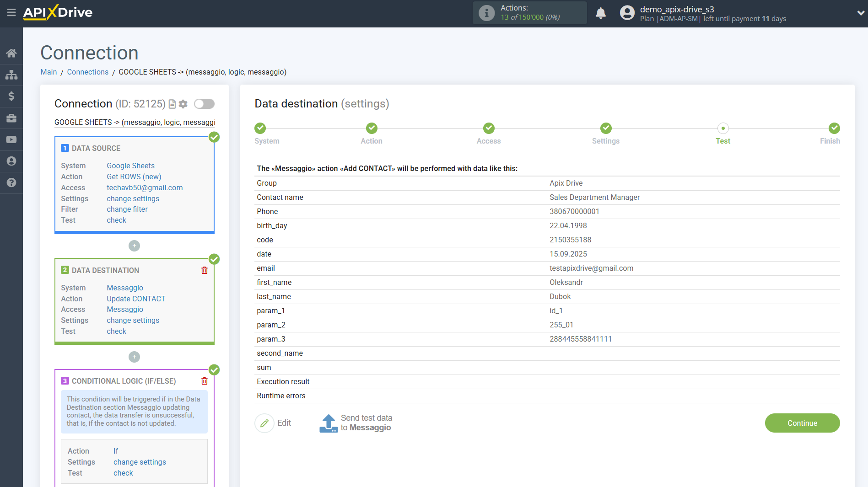Delete the Conditional Logic block
This screenshot has width=868, height=487.
[205, 381]
